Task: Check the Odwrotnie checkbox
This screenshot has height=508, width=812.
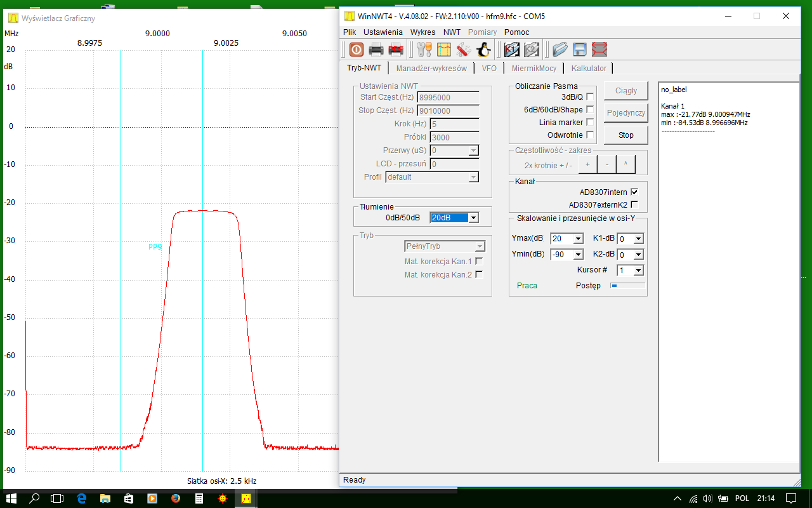Action: tap(590, 135)
